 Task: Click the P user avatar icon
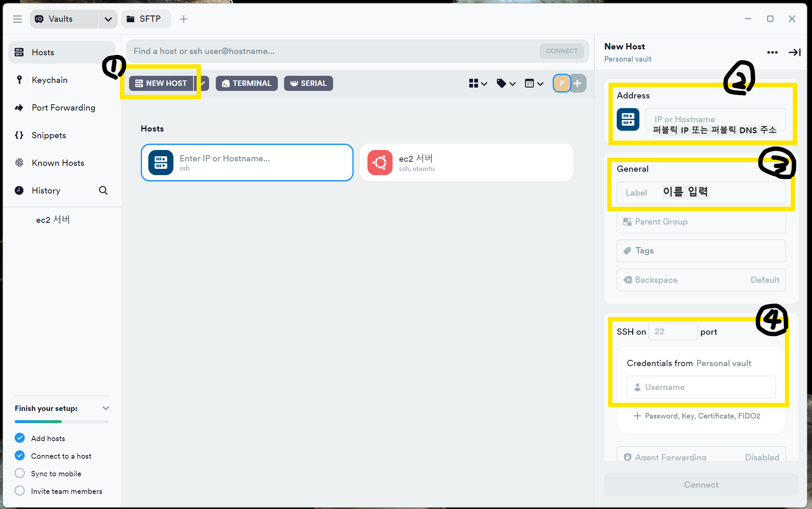tap(562, 83)
